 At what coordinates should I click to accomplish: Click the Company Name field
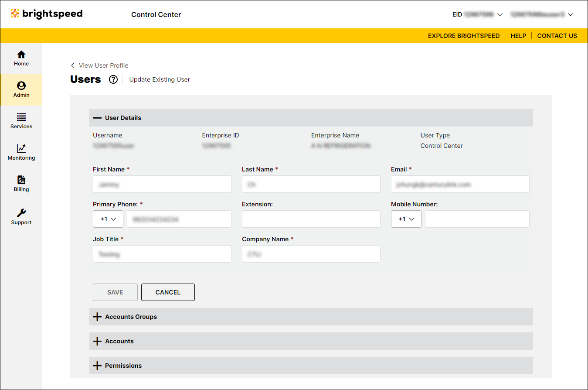[311, 254]
